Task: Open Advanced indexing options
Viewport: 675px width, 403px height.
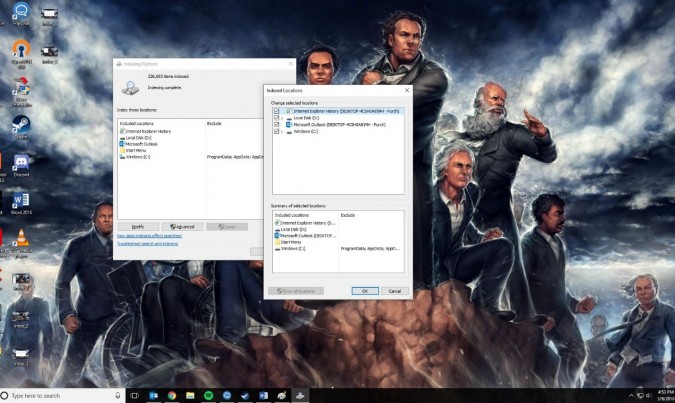Action: coord(181,227)
